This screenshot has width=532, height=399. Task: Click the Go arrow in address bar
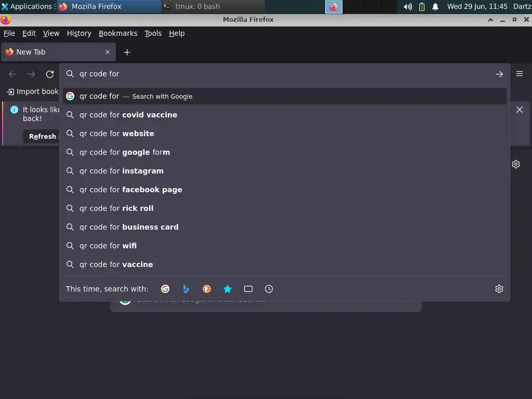click(499, 74)
